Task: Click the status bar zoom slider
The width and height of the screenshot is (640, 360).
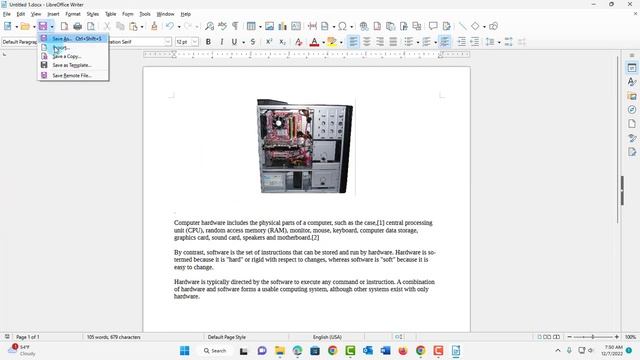Action: pos(593,337)
